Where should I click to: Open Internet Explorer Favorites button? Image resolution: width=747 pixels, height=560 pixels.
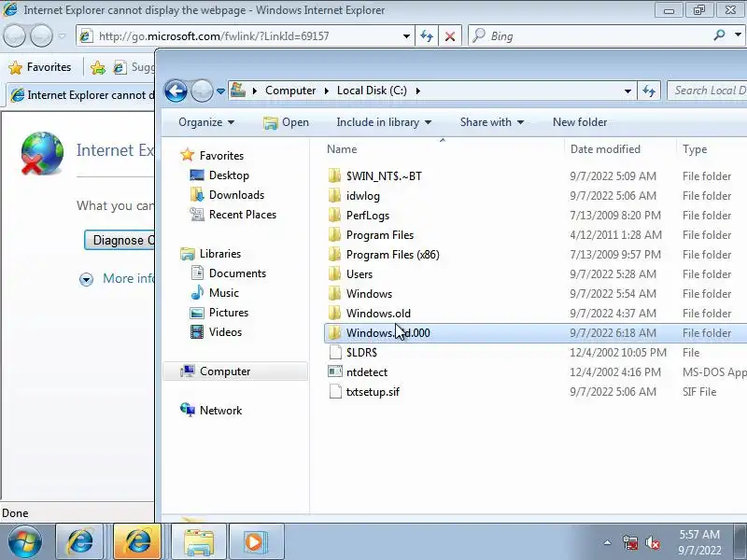pyautogui.click(x=40, y=67)
